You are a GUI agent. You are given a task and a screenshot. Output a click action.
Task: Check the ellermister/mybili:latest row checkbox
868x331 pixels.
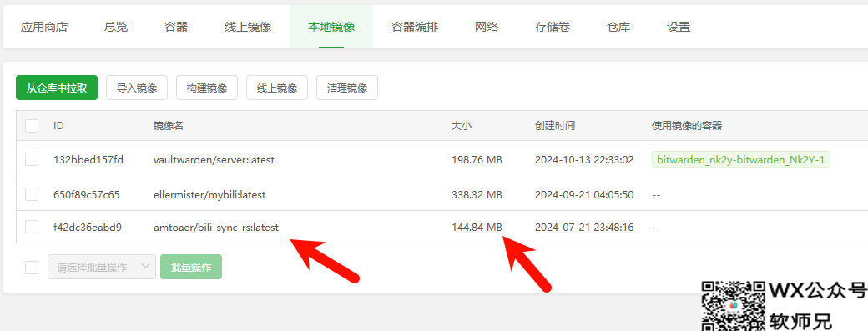[x=32, y=194]
